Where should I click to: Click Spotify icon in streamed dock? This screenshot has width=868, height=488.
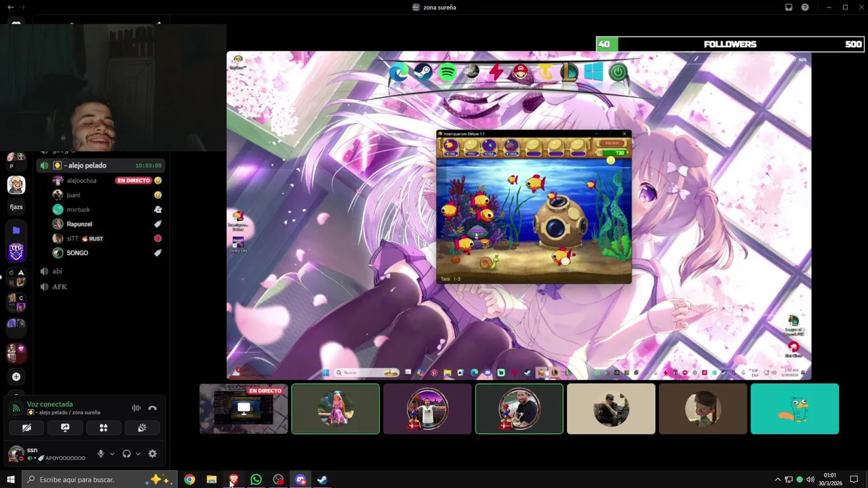448,72
